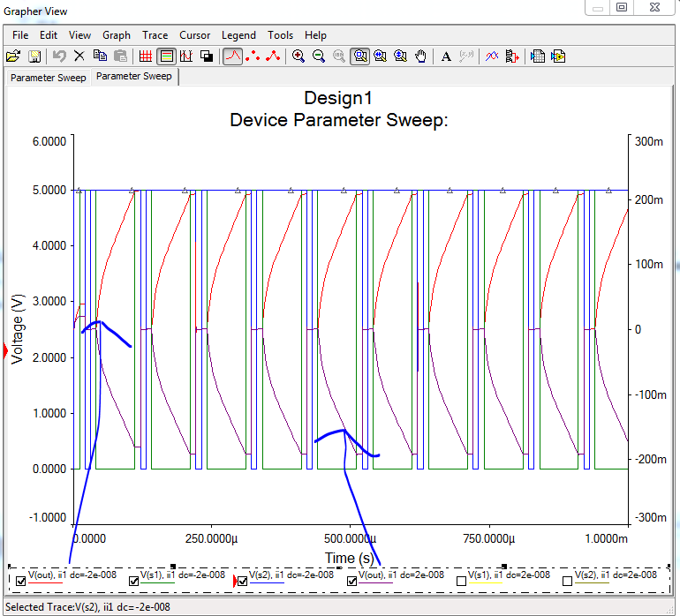Click the greyed Zoom 100% icon

pyautogui.click(x=339, y=56)
